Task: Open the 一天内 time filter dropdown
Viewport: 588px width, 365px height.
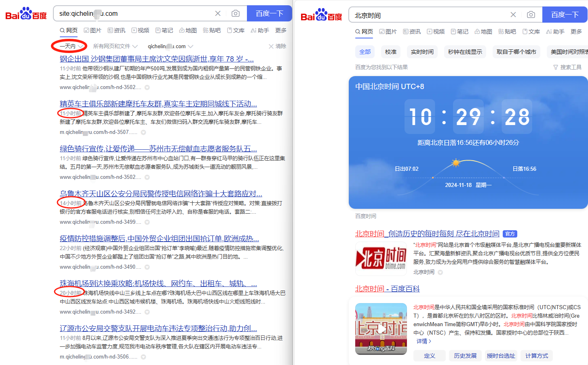Action: [x=71, y=46]
